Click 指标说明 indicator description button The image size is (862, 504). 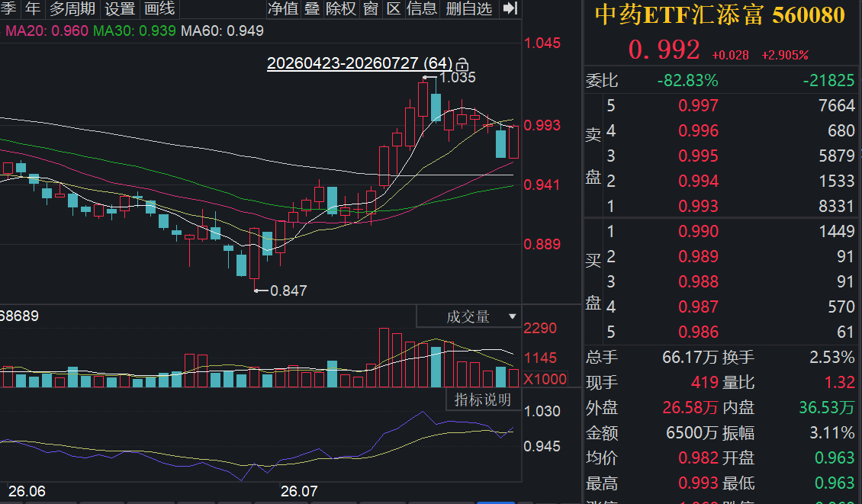[483, 400]
